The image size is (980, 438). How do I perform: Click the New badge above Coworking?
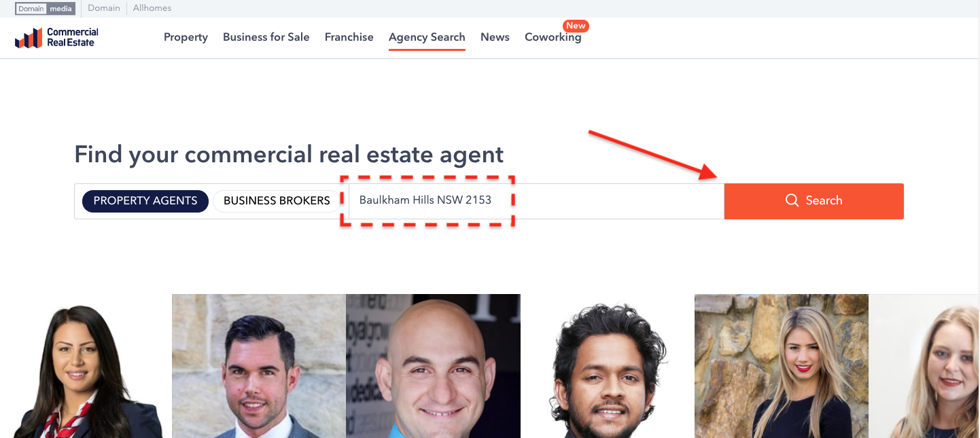click(x=576, y=26)
